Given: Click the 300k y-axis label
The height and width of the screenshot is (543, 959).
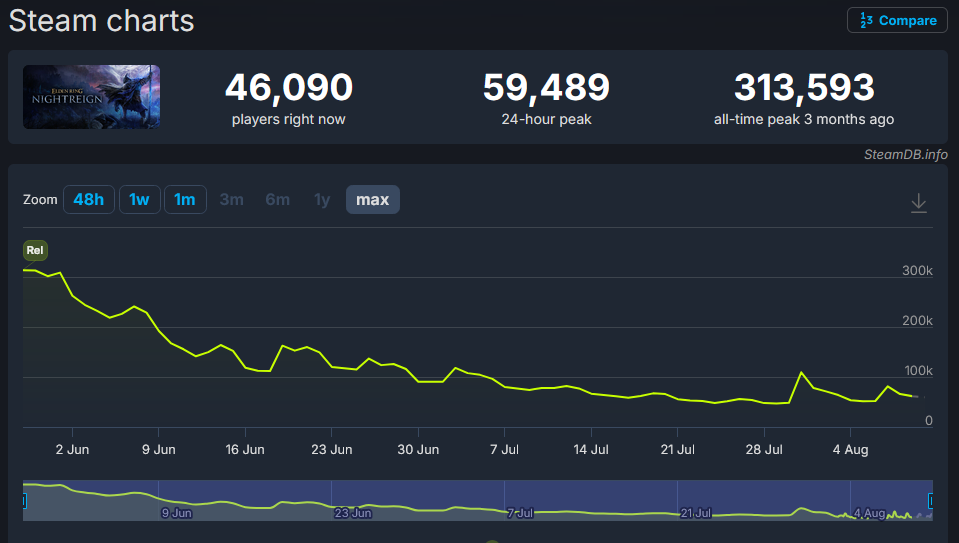Looking at the screenshot, I should pyautogui.click(x=917, y=270).
